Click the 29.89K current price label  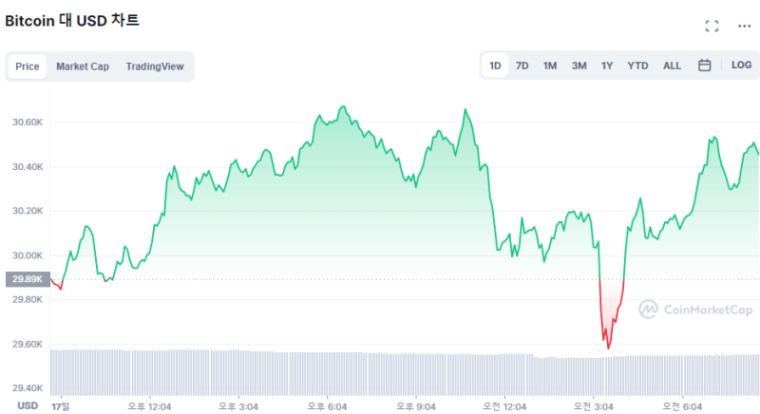click(27, 280)
